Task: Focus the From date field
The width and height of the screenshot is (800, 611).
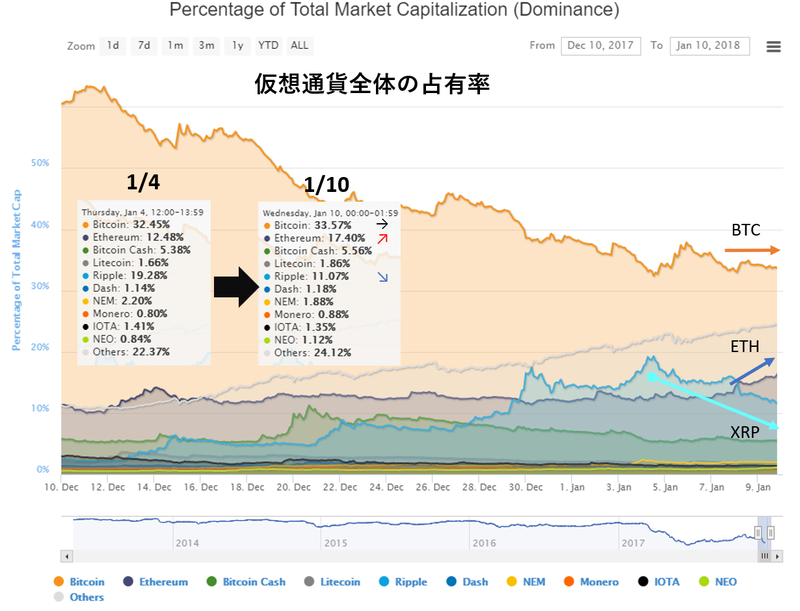Action: (601, 46)
